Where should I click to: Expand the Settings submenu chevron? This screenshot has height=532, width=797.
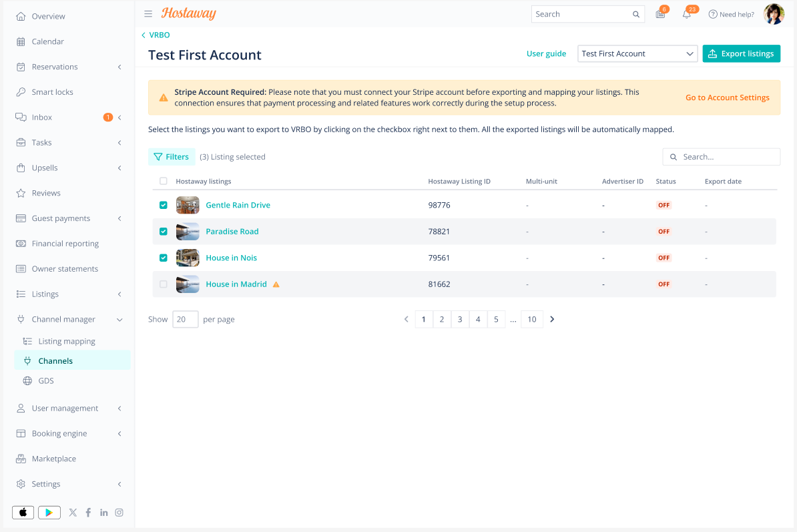[119, 484]
